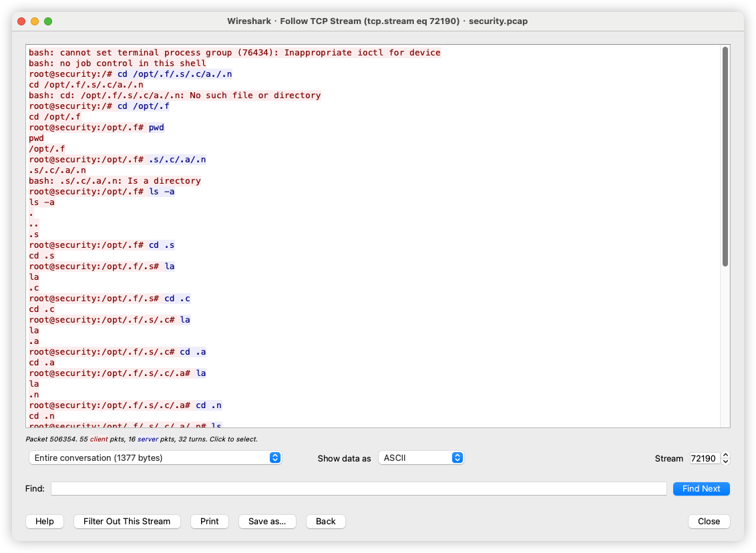Go Back to the previous view
This screenshot has width=756, height=553.
pos(325,521)
